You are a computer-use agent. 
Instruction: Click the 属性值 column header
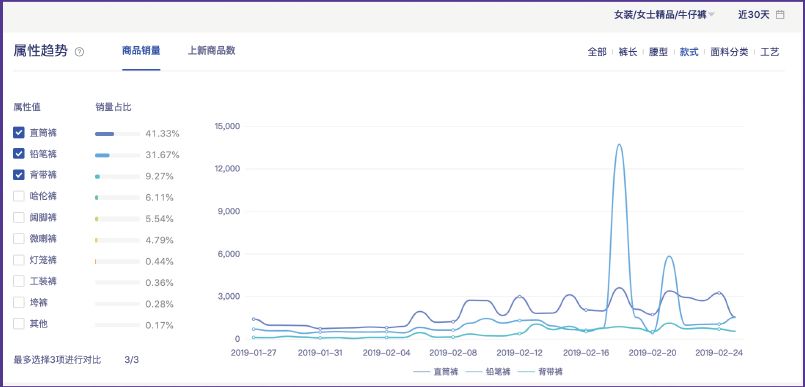pyautogui.click(x=27, y=107)
